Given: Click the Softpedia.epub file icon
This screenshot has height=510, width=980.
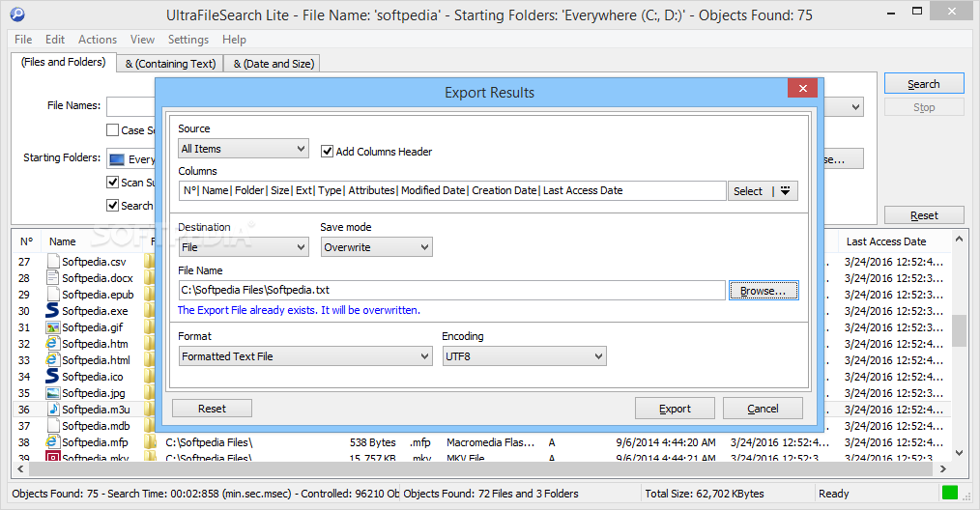Looking at the screenshot, I should point(53,294).
